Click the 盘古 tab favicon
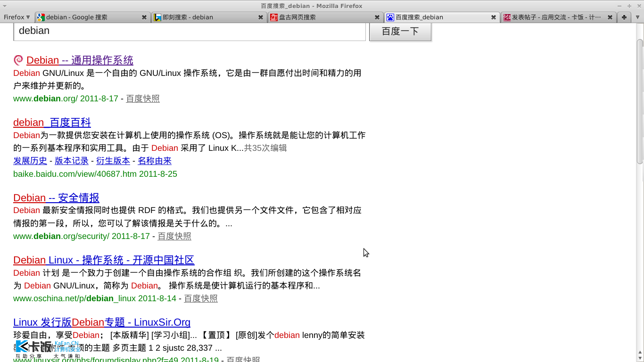This screenshot has height=362, width=644. 274,17
